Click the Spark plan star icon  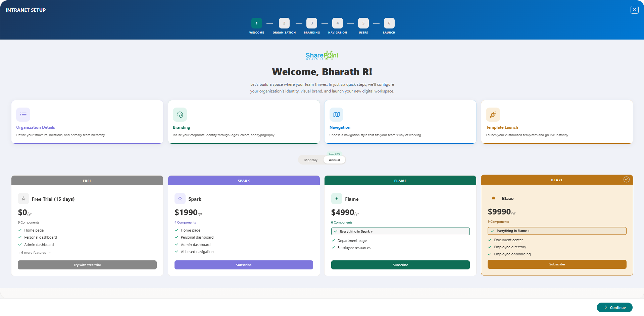pos(180,199)
